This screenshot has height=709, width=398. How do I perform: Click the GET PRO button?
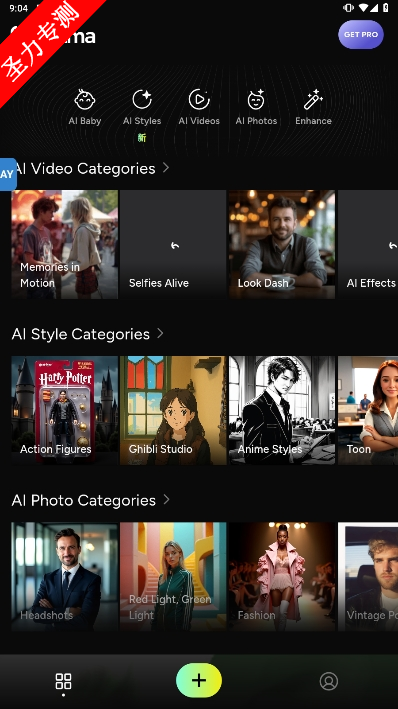pyautogui.click(x=361, y=34)
